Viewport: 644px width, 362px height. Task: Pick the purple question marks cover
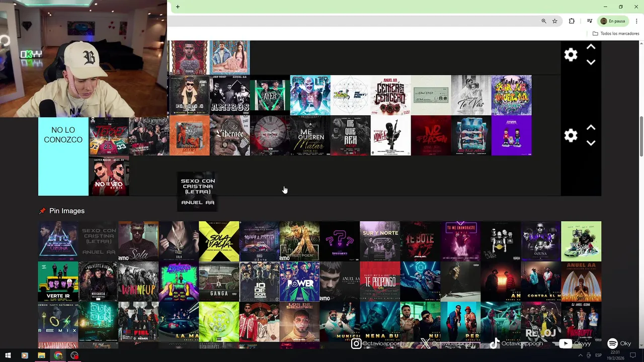[x=340, y=241]
